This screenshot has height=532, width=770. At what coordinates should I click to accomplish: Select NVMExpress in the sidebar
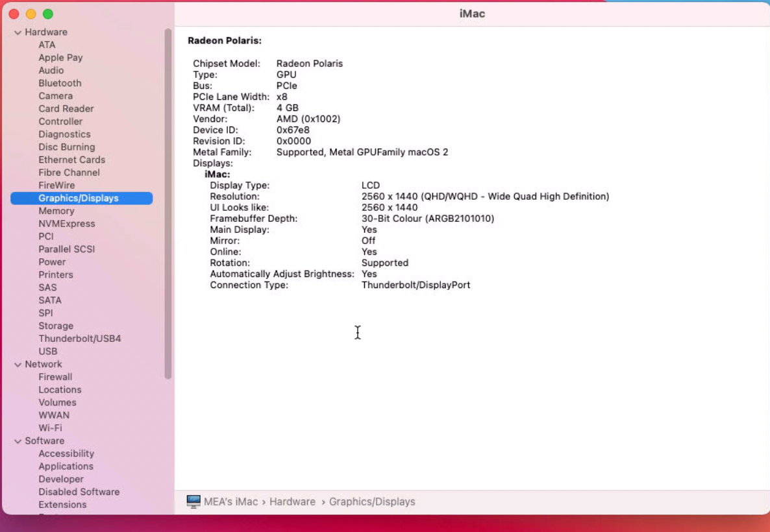67,223
